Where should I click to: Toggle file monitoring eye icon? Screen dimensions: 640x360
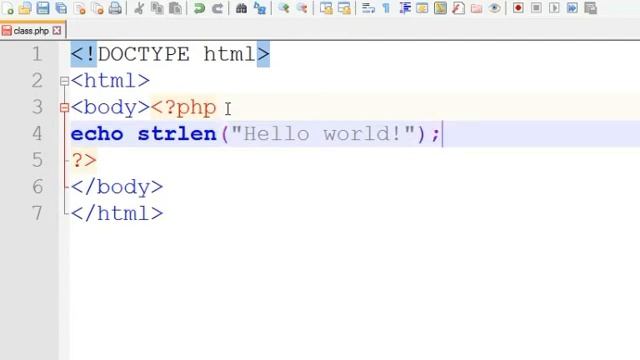(494, 8)
